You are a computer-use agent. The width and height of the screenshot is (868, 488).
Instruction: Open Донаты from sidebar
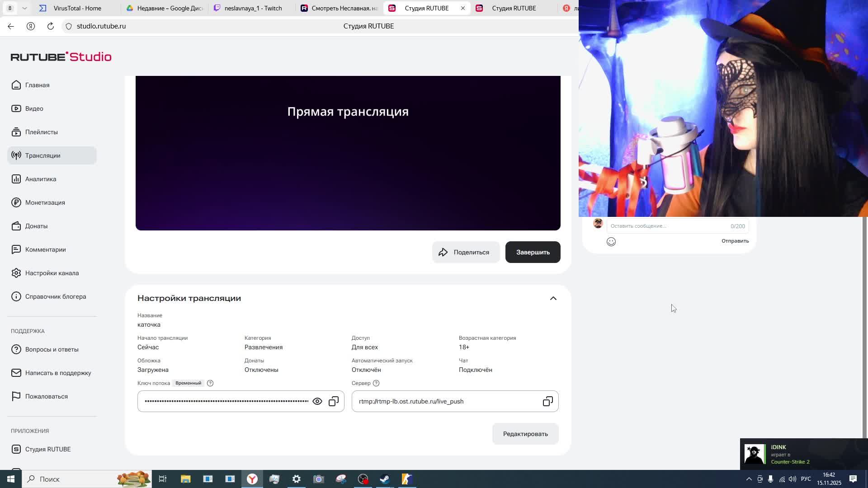click(x=36, y=226)
